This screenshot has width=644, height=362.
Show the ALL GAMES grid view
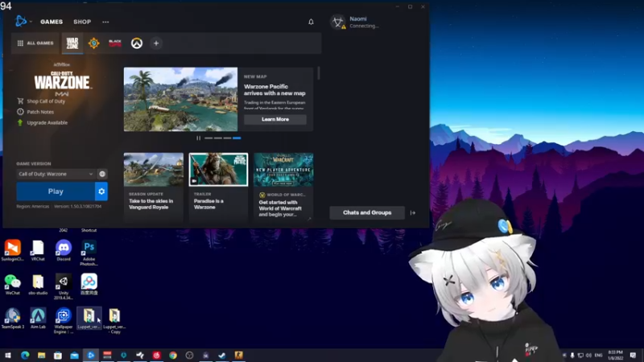[x=35, y=43]
